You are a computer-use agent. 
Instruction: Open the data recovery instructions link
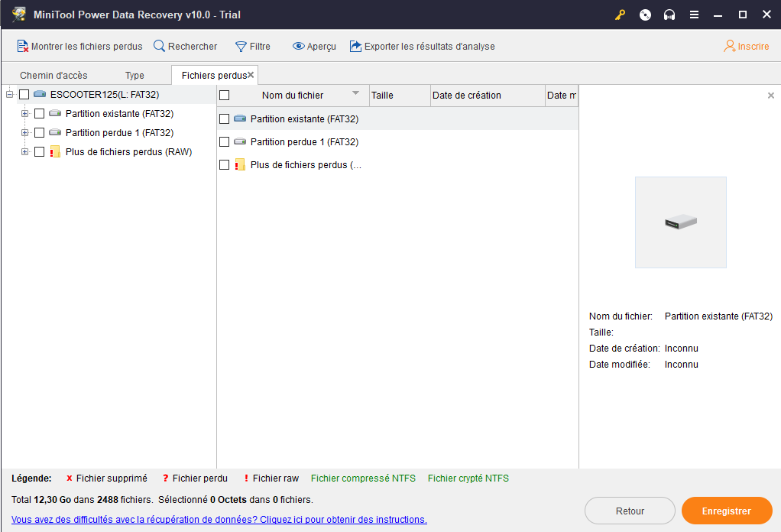click(x=219, y=520)
